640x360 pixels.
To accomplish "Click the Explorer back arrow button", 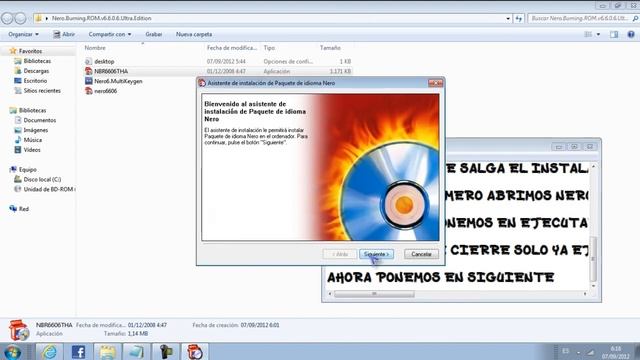I will [x=7, y=18].
